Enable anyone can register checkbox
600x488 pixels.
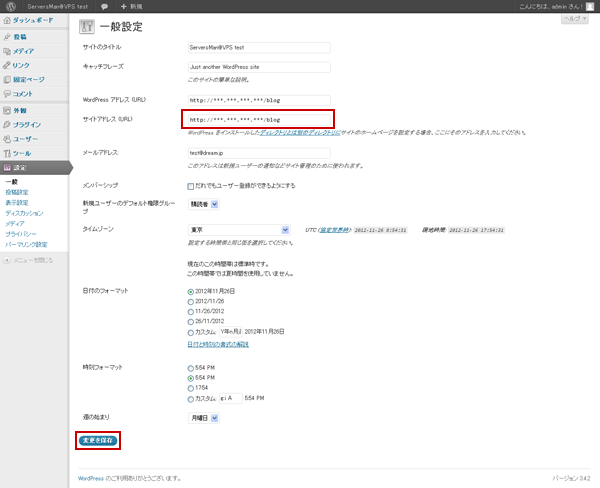(191, 186)
